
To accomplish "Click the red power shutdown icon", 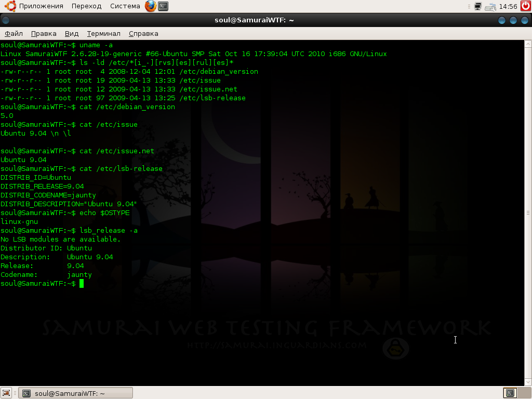I will pyautogui.click(x=526, y=6).
